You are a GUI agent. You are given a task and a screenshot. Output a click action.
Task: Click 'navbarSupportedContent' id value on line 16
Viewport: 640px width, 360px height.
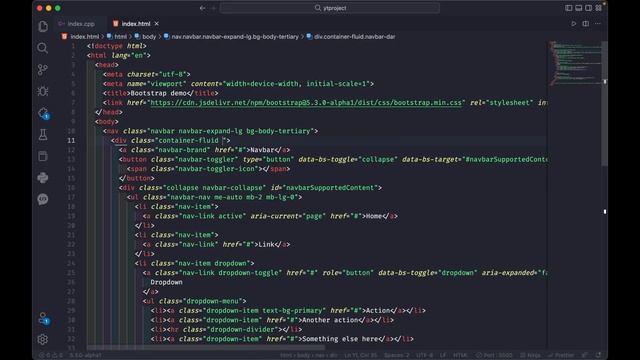[x=330, y=188]
